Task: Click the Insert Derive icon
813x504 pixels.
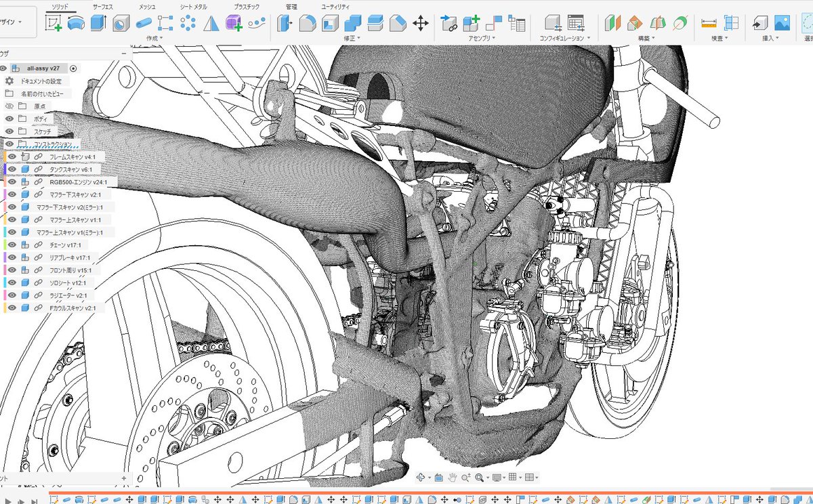Action: (759, 24)
